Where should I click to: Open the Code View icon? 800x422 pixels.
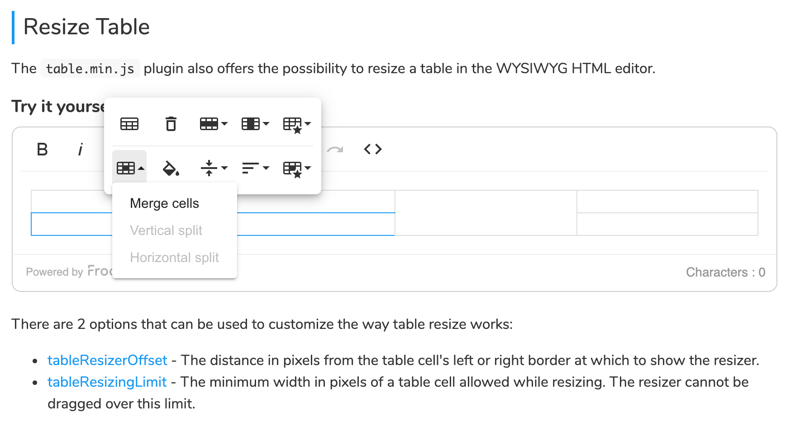[373, 149]
